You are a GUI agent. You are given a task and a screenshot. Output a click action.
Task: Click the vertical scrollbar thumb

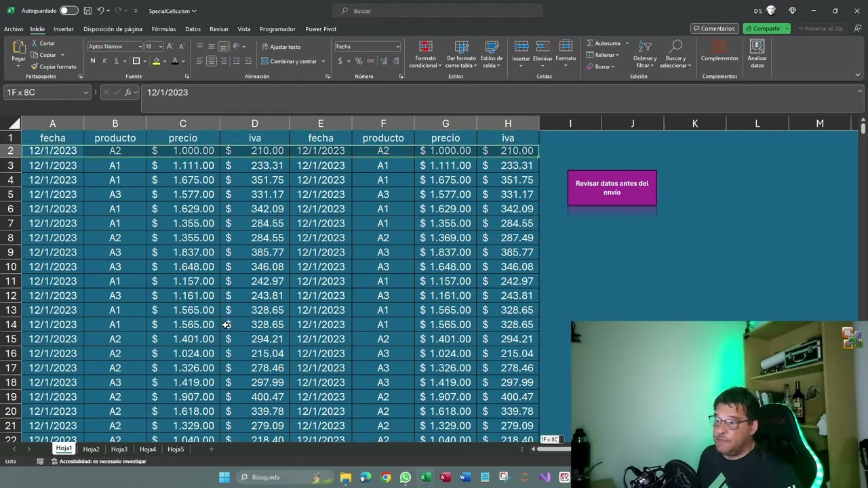pyautogui.click(x=863, y=128)
